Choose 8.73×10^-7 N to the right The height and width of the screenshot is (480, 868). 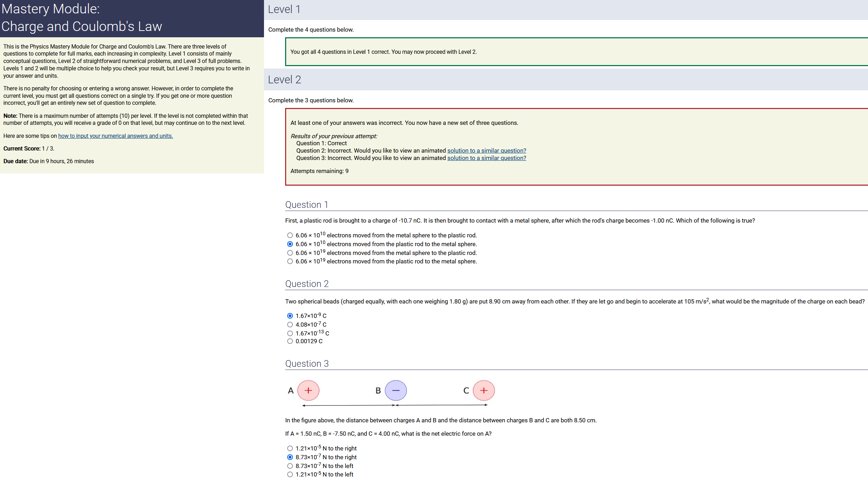(x=290, y=457)
